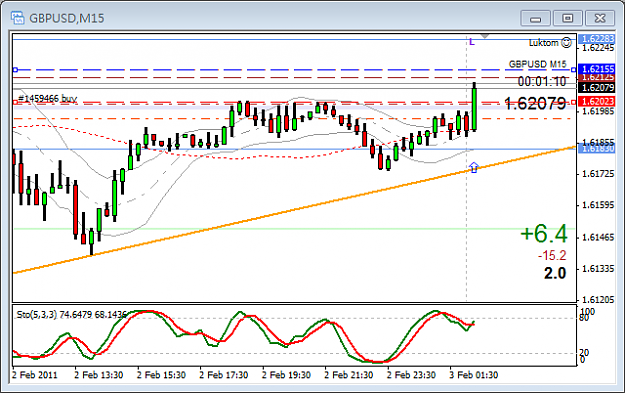Click the 1.61465 price scale label
Image resolution: width=625 pixels, height=393 pixels.
pyautogui.click(x=598, y=238)
